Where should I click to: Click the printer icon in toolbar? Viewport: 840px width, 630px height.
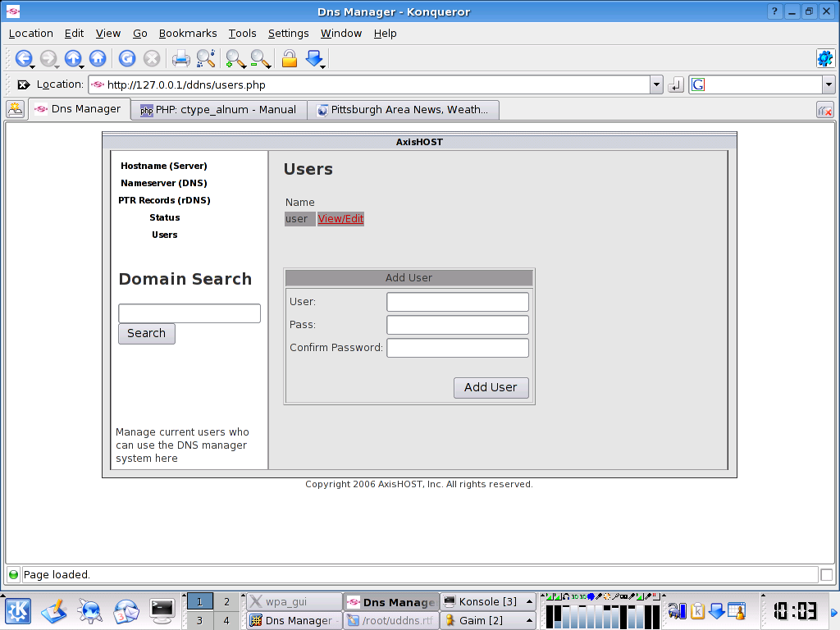click(x=180, y=58)
